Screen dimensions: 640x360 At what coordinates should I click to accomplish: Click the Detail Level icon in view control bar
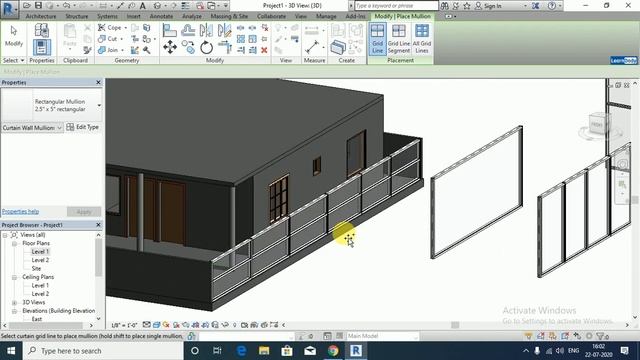(147, 325)
